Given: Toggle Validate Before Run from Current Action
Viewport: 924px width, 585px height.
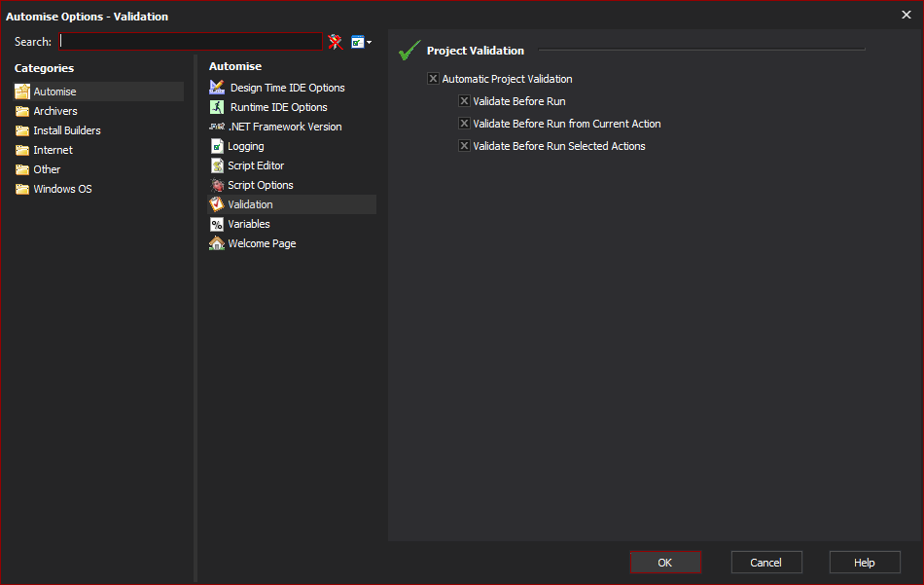Looking at the screenshot, I should pyautogui.click(x=464, y=124).
